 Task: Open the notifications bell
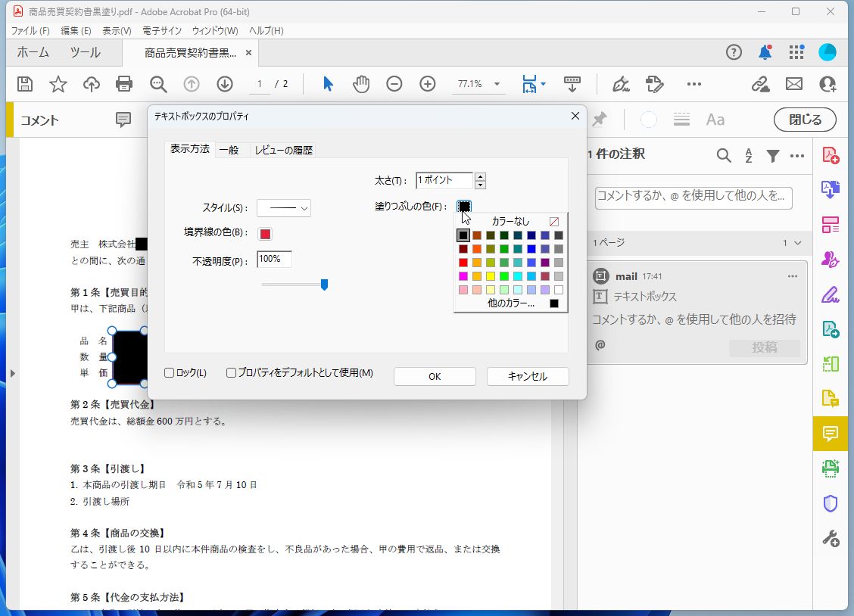click(765, 52)
